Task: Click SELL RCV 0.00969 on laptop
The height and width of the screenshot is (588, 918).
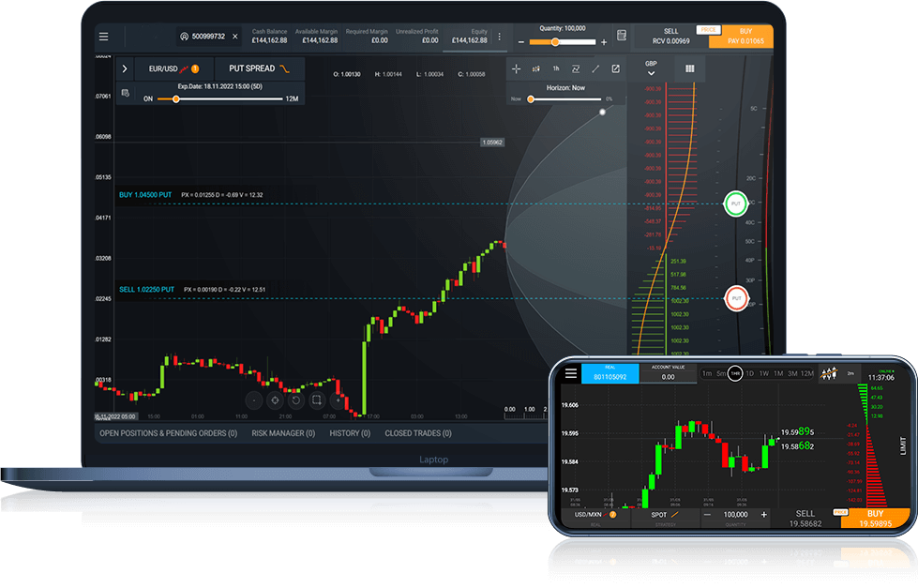Action: pos(671,37)
